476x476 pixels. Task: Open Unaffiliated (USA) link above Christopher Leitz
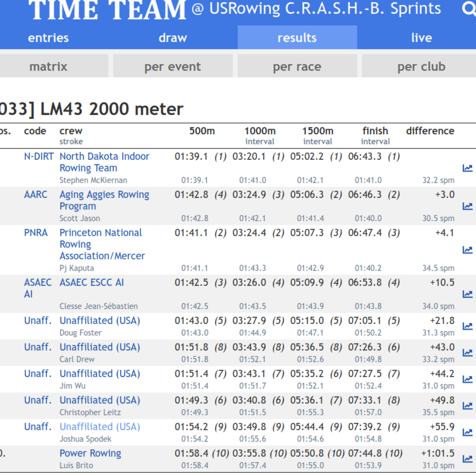(x=100, y=400)
